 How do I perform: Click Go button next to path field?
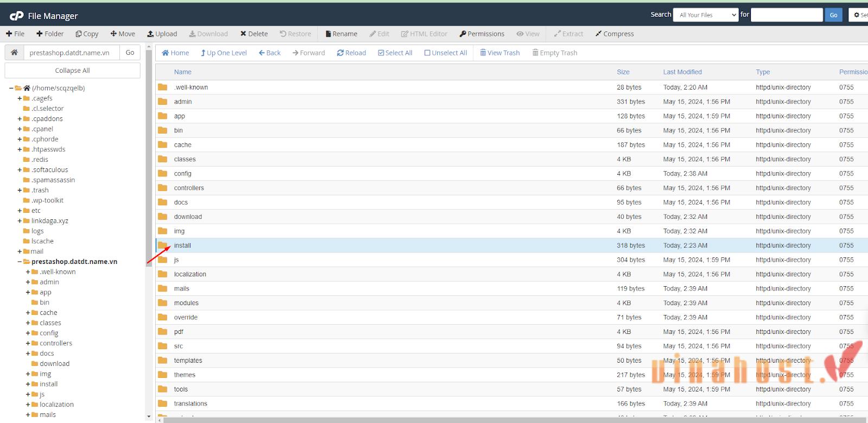click(x=130, y=53)
